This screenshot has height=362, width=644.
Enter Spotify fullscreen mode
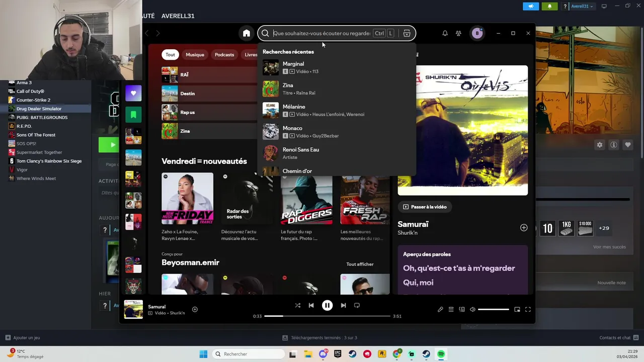tap(528, 309)
